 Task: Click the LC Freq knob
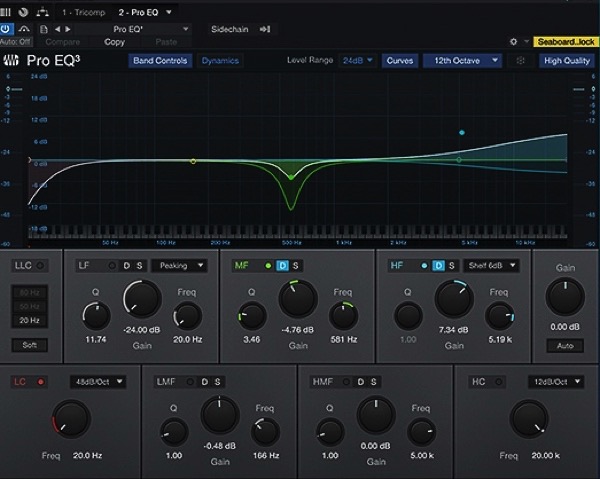pyautogui.click(x=71, y=419)
